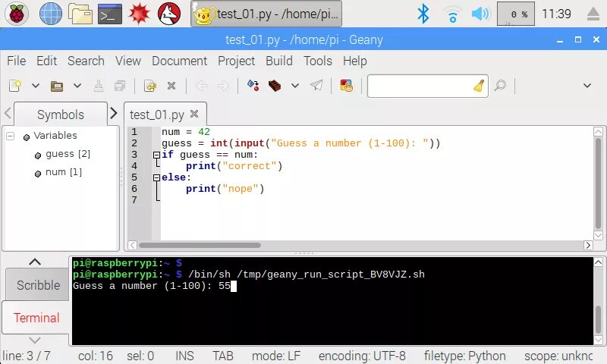The image size is (607, 364).
Task: Open the Raspberry Pi main menu
Action: pos(16,14)
